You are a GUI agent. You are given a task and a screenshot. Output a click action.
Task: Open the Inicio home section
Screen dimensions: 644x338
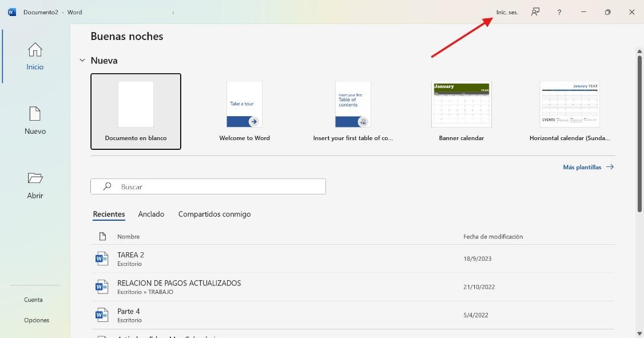click(x=35, y=56)
